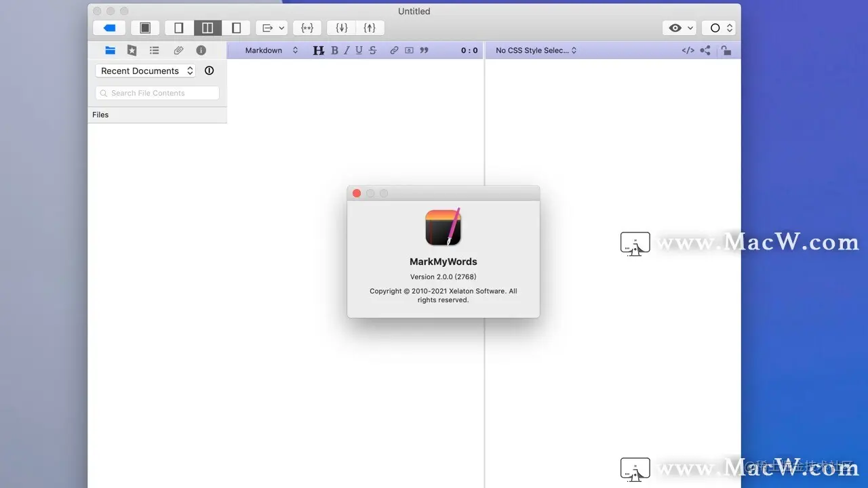Toggle the full-screen distraction-free view button
This screenshot has height=488, width=868.
[x=145, y=28]
